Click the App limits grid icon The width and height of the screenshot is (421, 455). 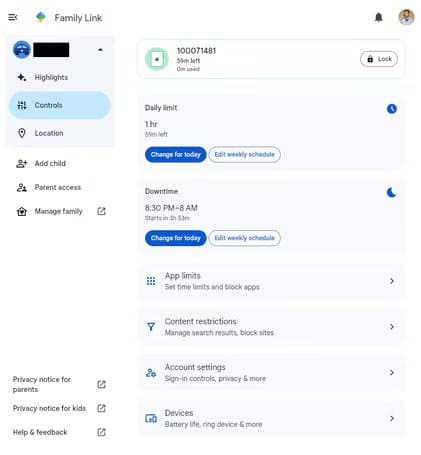point(151,281)
